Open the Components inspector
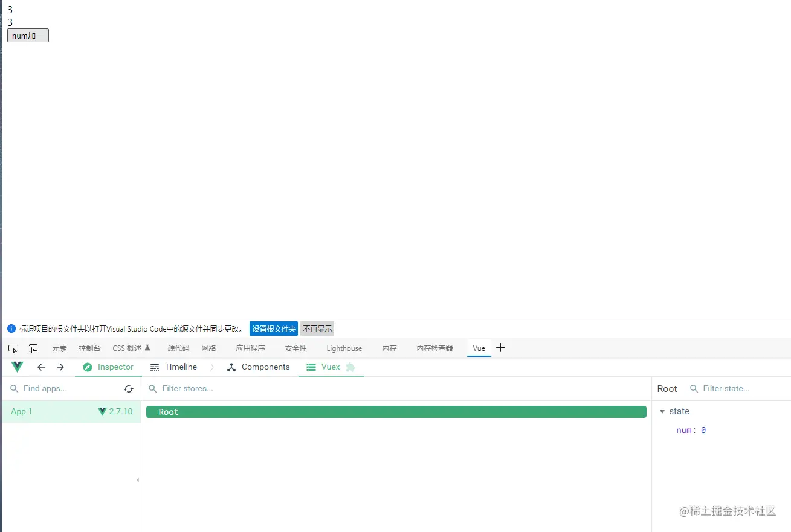791x532 pixels. pyautogui.click(x=258, y=367)
